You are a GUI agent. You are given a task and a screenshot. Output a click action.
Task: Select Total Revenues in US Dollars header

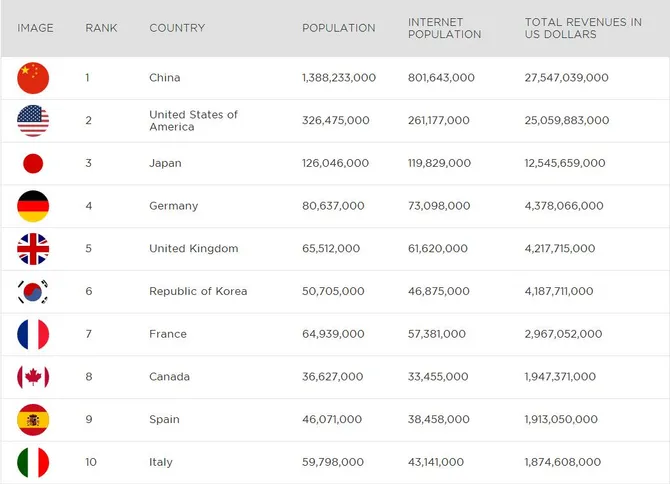[583, 28]
